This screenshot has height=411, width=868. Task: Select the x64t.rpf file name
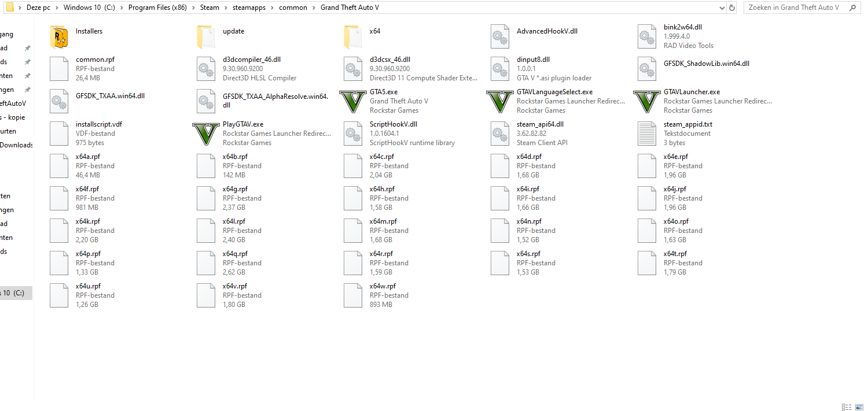pyautogui.click(x=675, y=254)
